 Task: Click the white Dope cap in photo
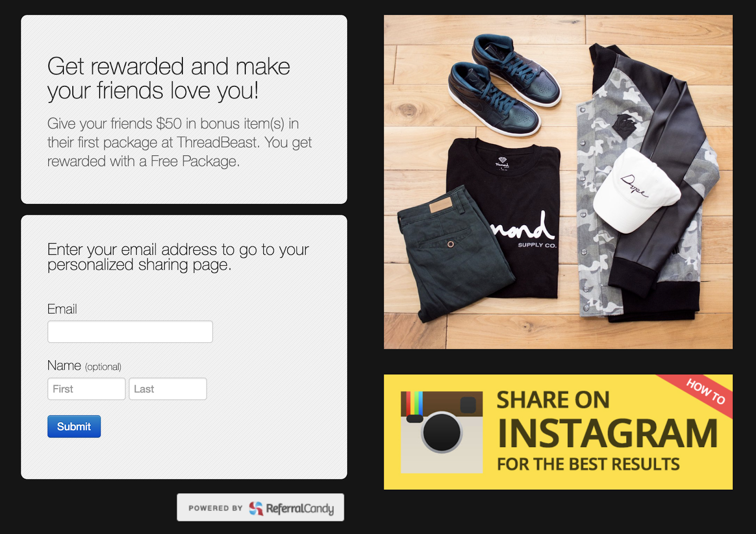[635, 190]
